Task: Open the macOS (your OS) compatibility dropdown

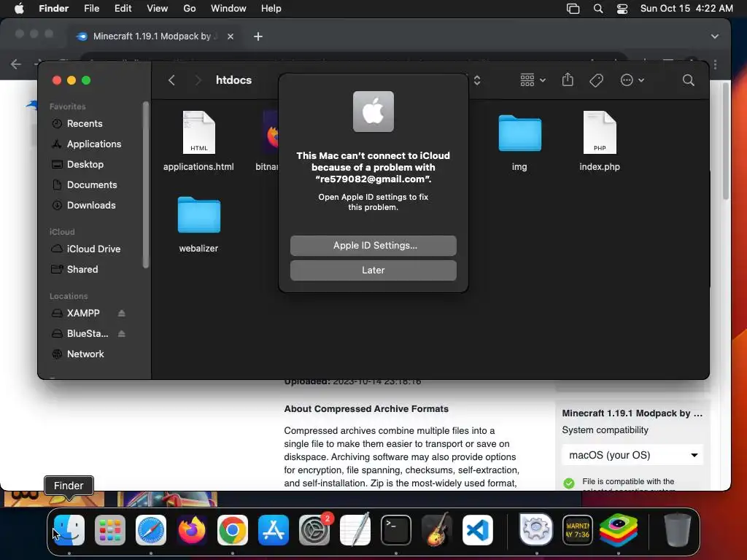Action: coord(632,456)
